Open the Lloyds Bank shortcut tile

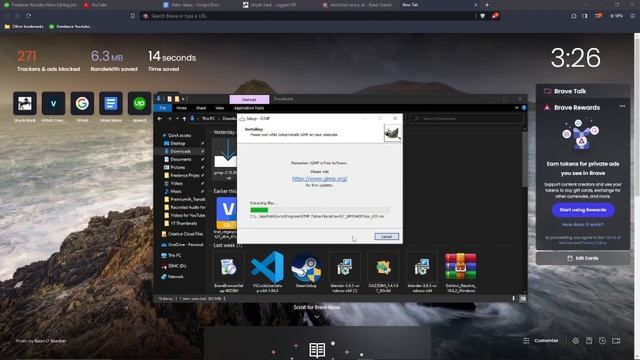point(25,104)
